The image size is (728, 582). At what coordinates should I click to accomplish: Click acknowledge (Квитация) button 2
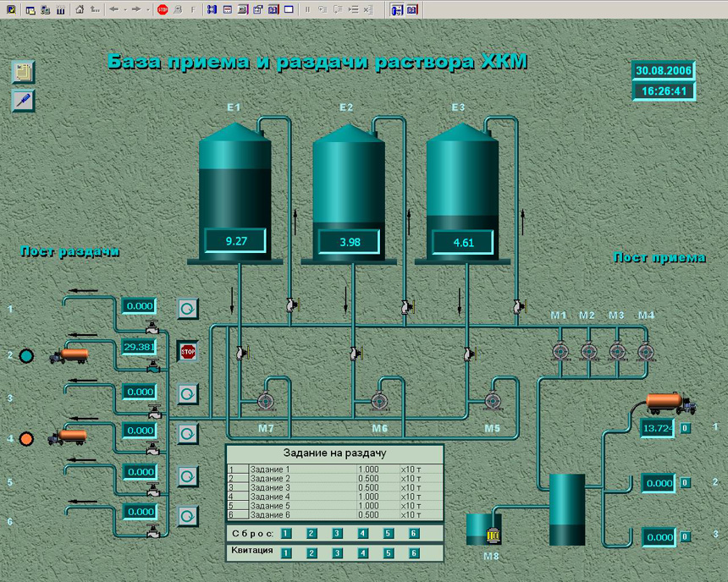[312, 552]
